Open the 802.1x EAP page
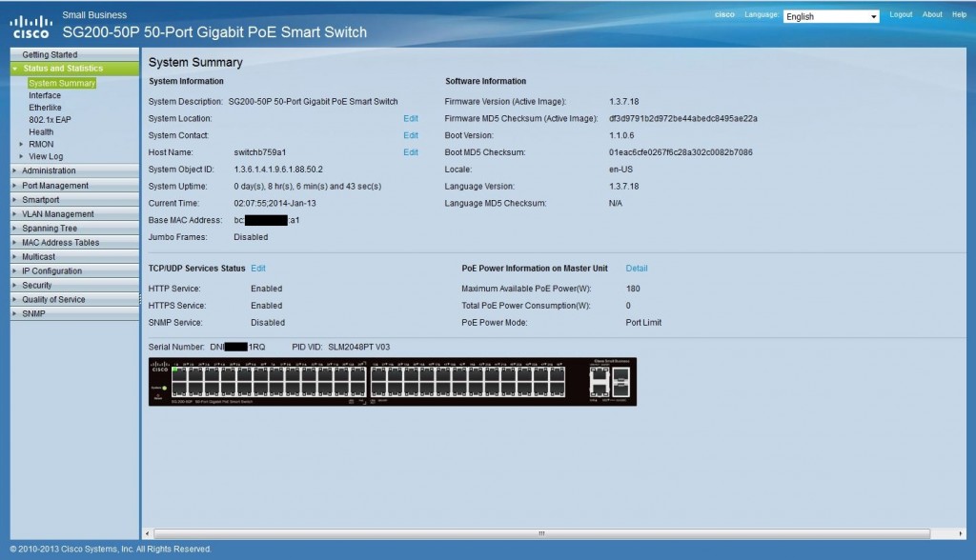Screen dimensions: 976x560 [50, 119]
